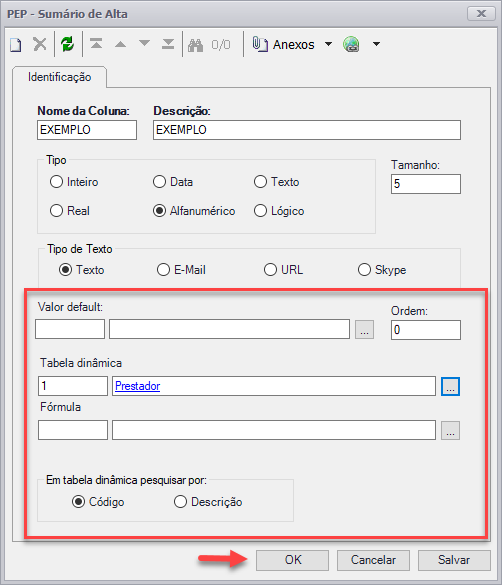Viewport: 502px width, 585px height.
Task: Select the Identificação tab
Action: (60, 77)
